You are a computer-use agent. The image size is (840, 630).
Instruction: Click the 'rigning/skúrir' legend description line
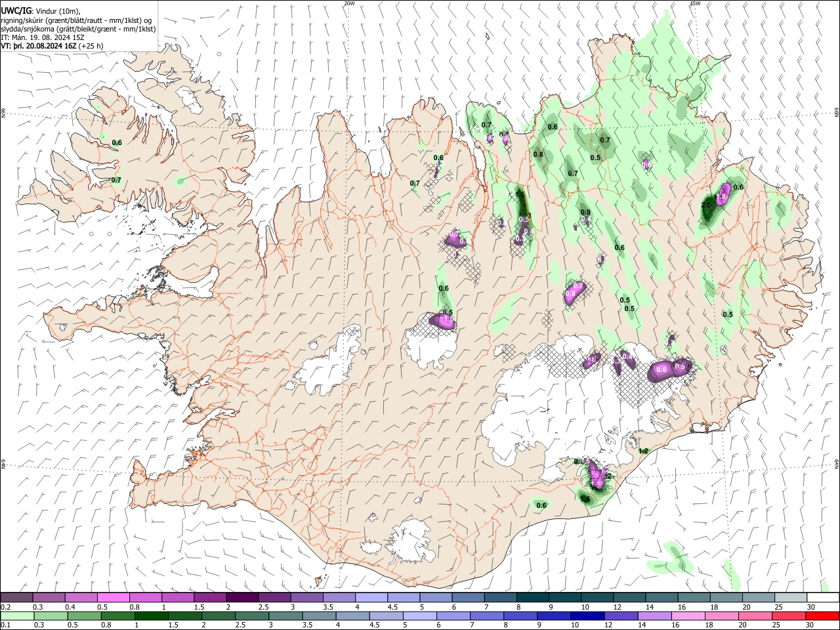tap(76, 20)
